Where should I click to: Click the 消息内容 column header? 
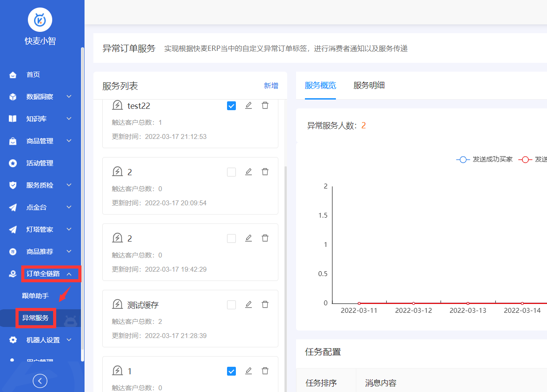click(381, 383)
